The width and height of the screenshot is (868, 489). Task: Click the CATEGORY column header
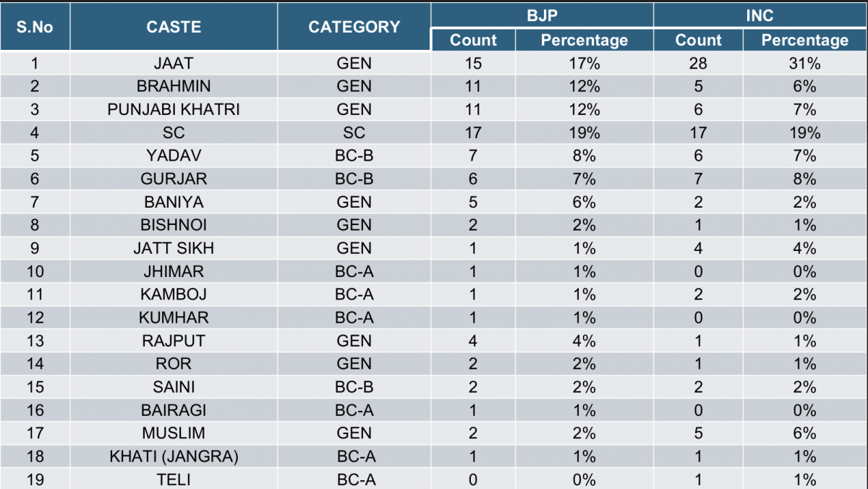click(354, 27)
